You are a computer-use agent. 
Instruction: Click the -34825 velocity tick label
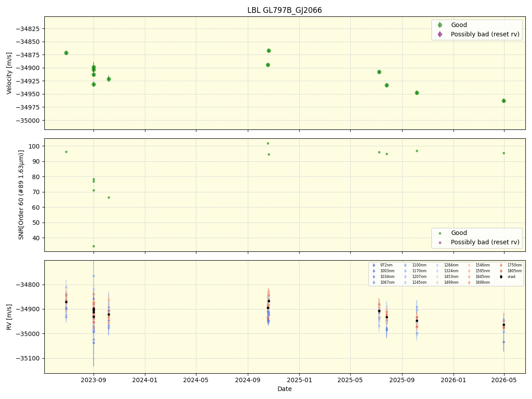pyautogui.click(x=28, y=29)
